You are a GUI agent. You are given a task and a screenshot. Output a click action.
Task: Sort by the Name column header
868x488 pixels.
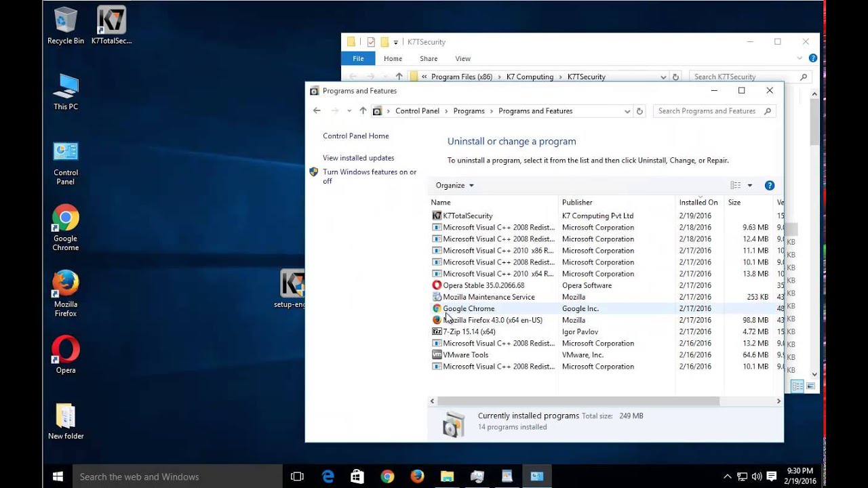(x=494, y=202)
